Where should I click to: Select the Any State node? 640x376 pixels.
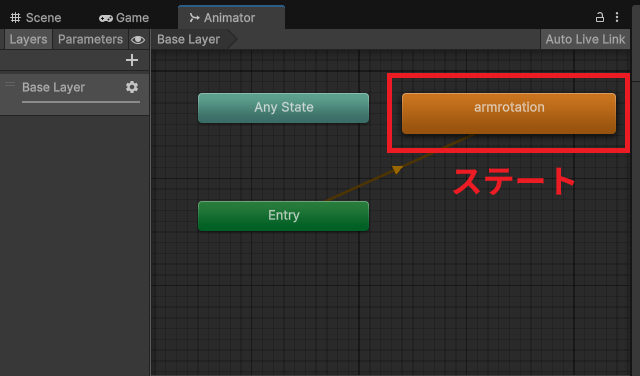click(283, 108)
